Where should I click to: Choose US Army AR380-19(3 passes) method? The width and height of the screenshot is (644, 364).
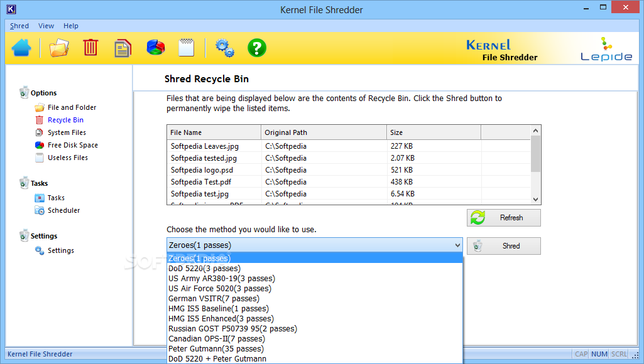click(315, 278)
